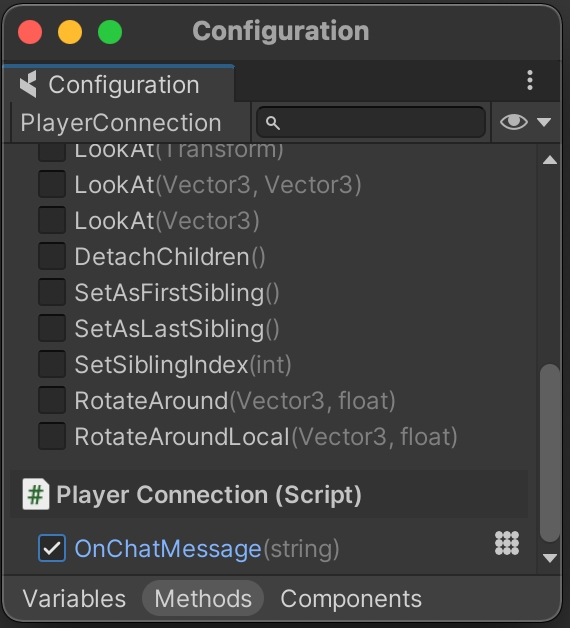
Task: Open the dropdown arrow beside eye icon
Action: (x=544, y=122)
